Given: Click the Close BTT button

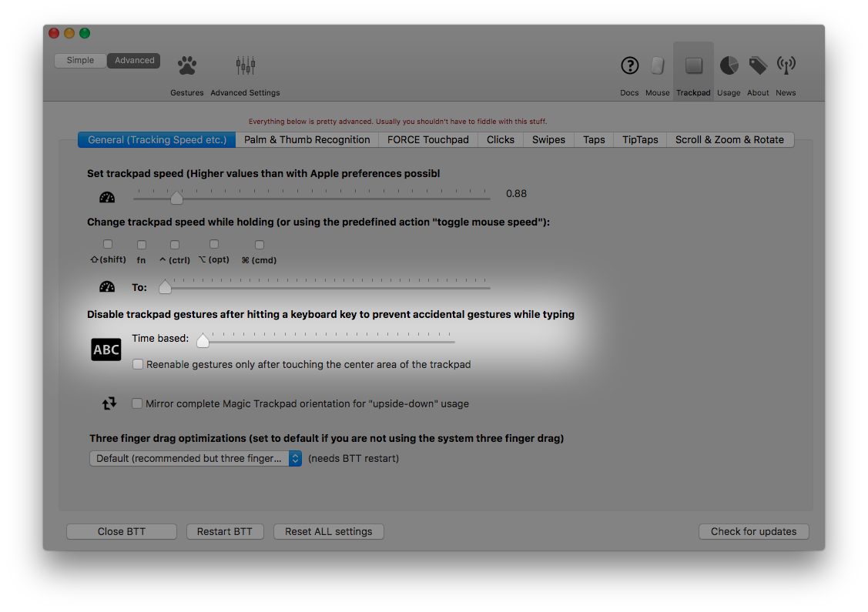Looking at the screenshot, I should point(122,531).
